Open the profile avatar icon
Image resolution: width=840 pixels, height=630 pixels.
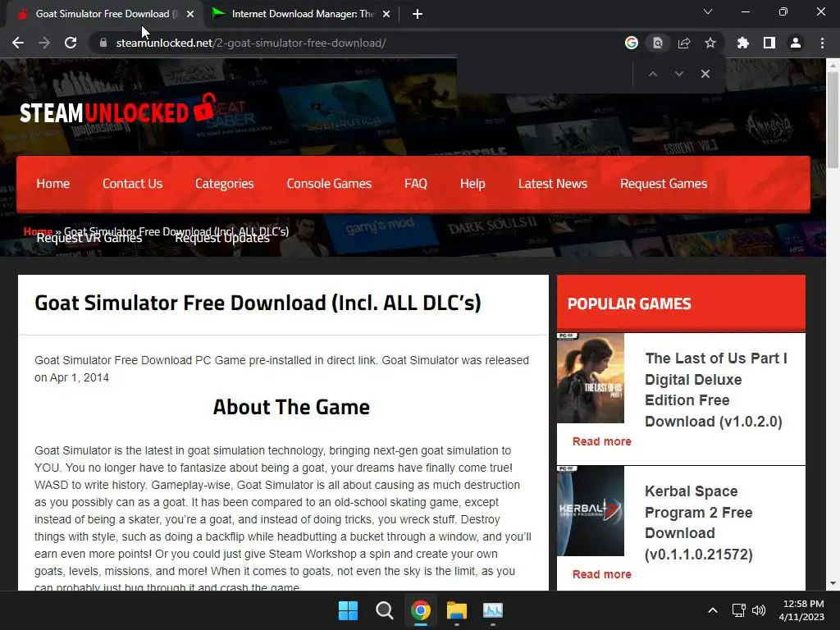[x=796, y=43]
